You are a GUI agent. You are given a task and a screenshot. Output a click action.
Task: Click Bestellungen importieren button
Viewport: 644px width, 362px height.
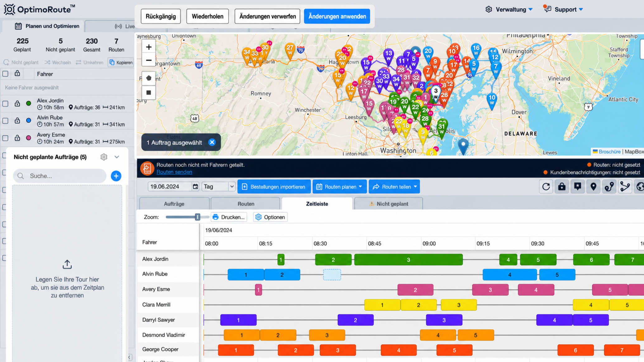[x=274, y=187]
